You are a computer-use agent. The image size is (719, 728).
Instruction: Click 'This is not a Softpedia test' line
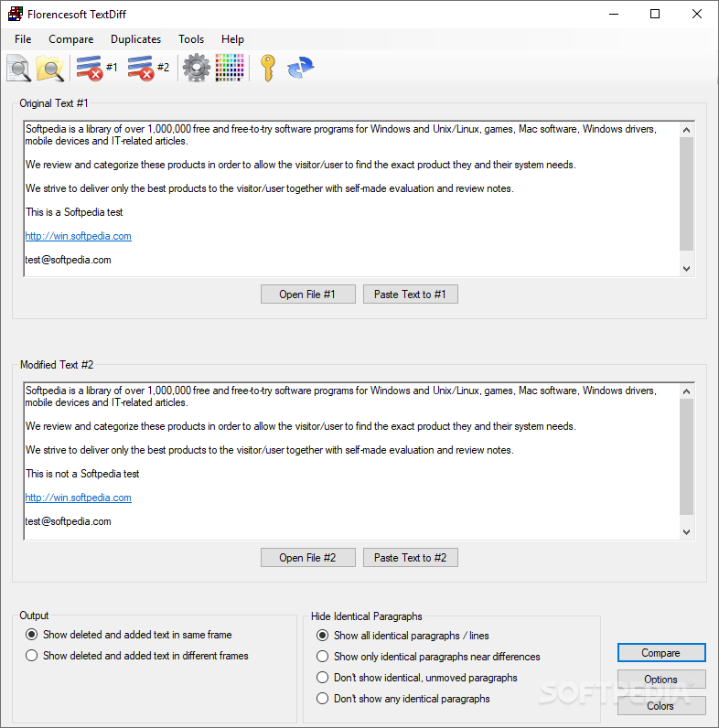[x=82, y=474]
